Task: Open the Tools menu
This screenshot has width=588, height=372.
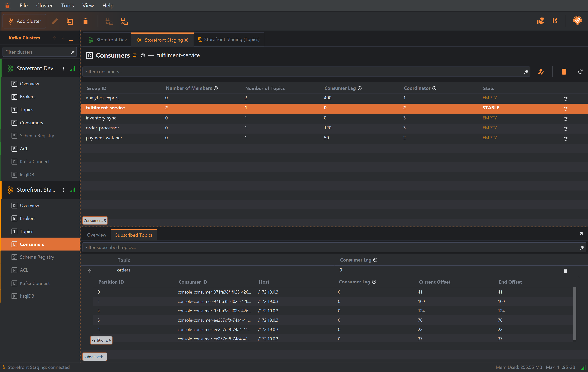Action: [x=67, y=5]
